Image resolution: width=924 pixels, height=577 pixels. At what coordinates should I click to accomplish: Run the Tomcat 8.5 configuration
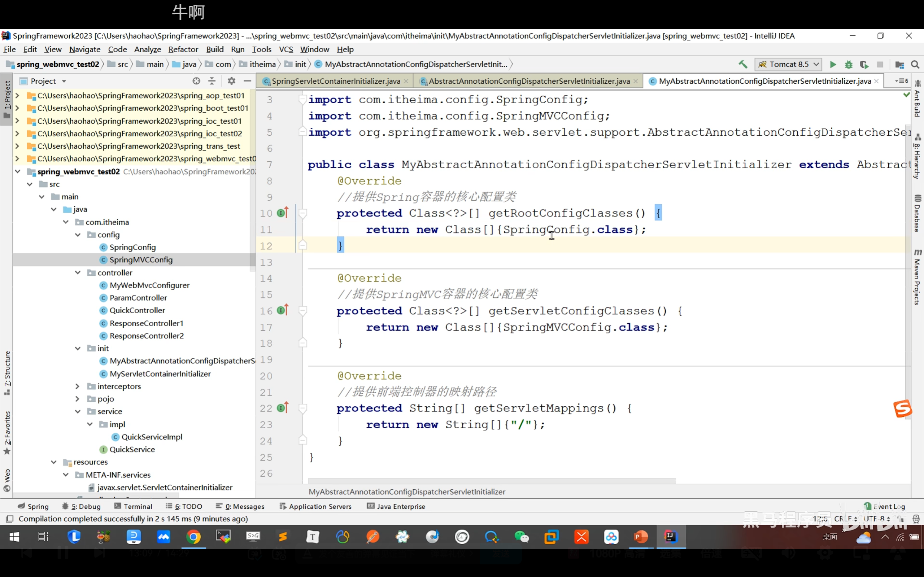click(x=833, y=65)
